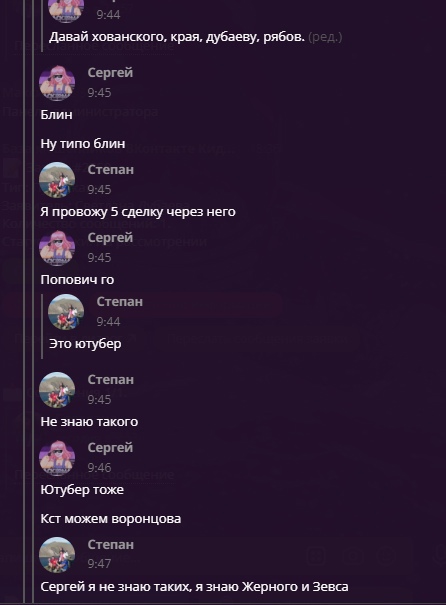This screenshot has width=446, height=605.
Task: Open Степан's avatar at the 9:47 message
Action: tap(57, 555)
